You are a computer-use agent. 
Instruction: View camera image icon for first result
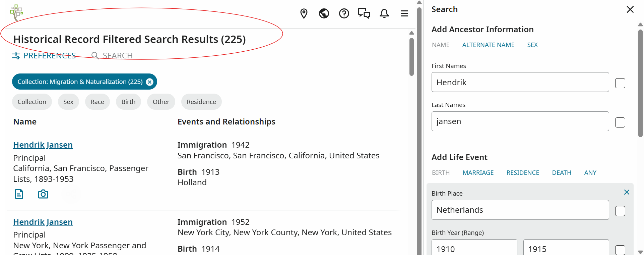43,194
